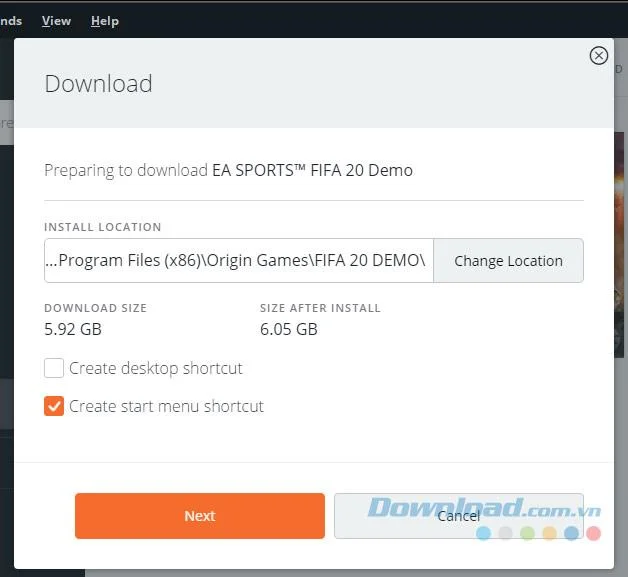Viewport: 628px width, 577px height.
Task: Click the orange Next button
Action: pos(200,516)
